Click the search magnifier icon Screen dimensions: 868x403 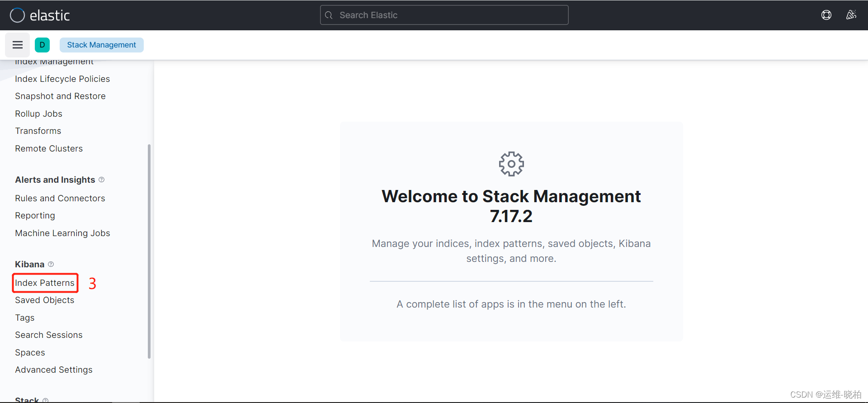(x=329, y=15)
